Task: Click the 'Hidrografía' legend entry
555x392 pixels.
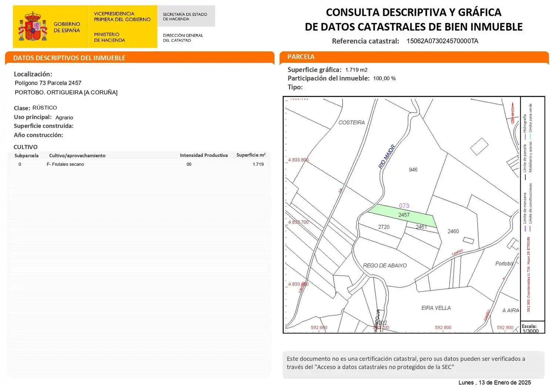Action: click(x=525, y=126)
